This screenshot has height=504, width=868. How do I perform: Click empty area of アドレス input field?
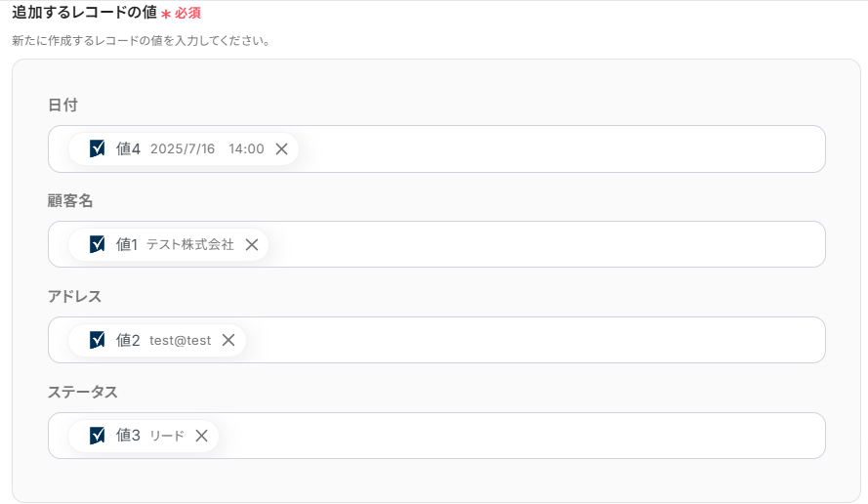pos(534,340)
